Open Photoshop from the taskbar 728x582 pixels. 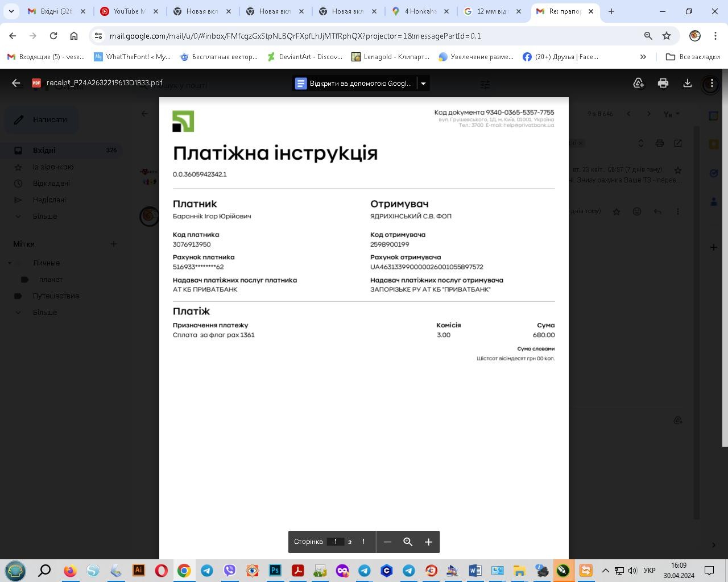(275, 570)
